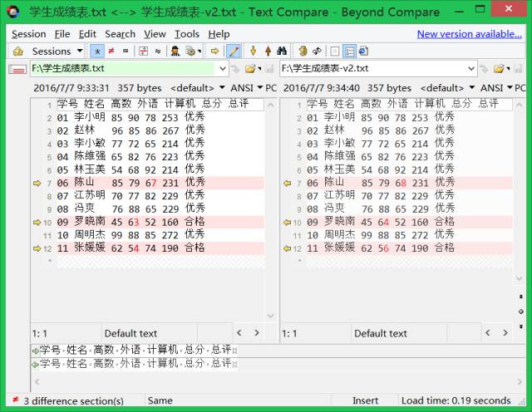Click the next difference section nav arrow
The image size is (532, 412).
(x=521, y=326)
